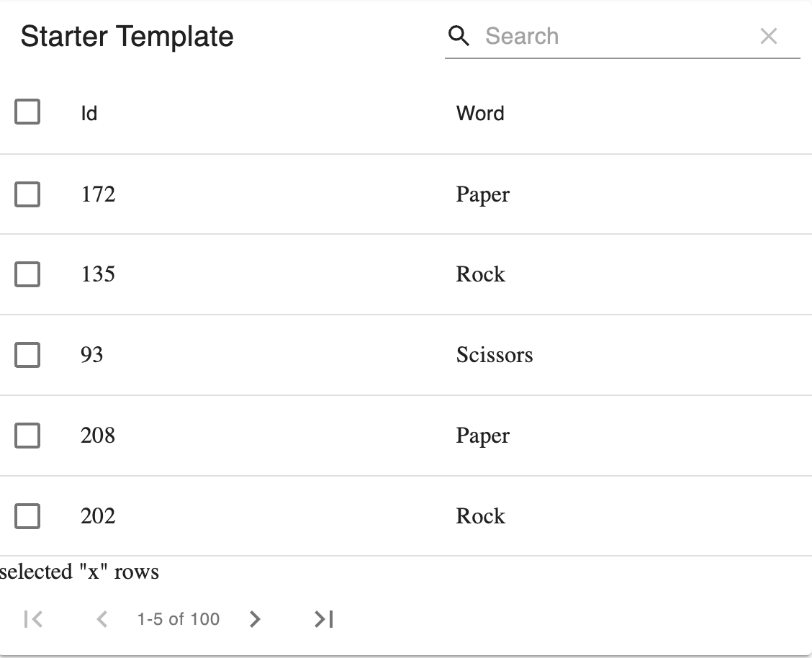
Task: Click the 1-5 of 100 pagination label
Action: 177,619
